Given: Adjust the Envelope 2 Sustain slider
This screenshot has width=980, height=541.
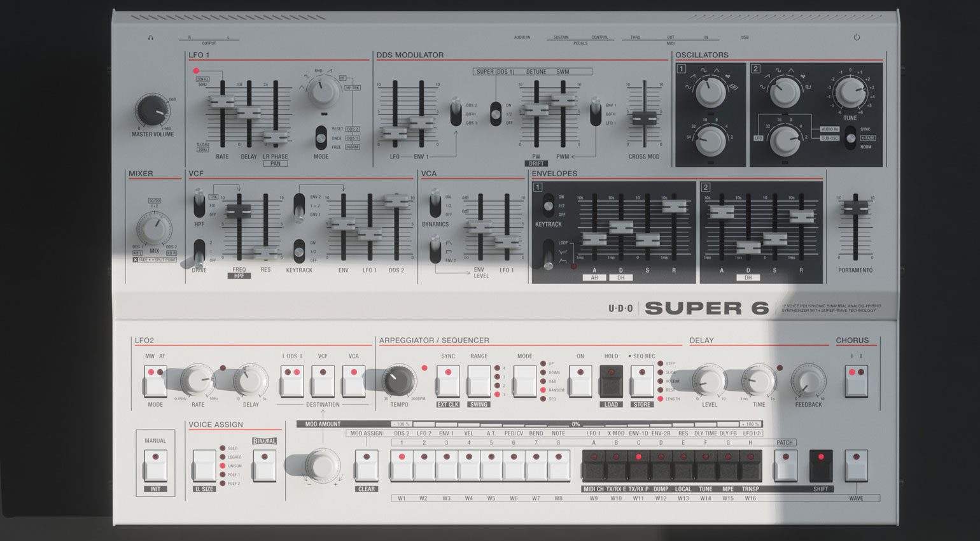Looking at the screenshot, I should pos(774,239).
